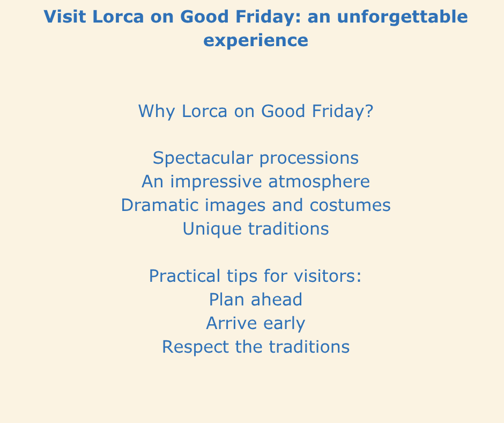Click 'An impressive atmosphere' line
This screenshot has height=423, width=504.
[256, 182]
